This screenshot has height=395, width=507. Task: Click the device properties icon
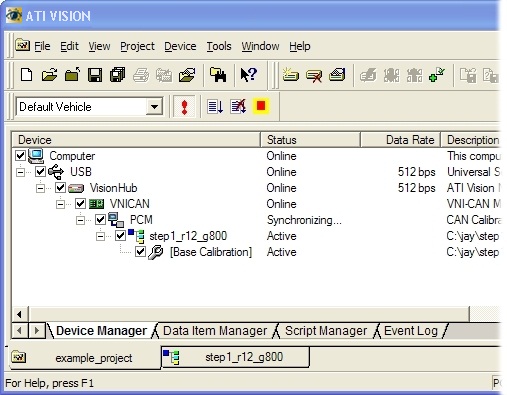click(x=337, y=75)
